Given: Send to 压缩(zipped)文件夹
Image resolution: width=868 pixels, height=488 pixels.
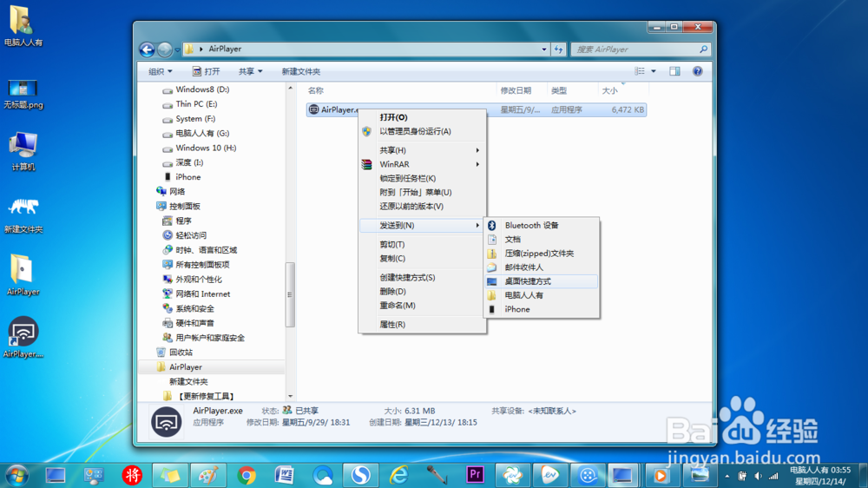Looking at the screenshot, I should click(542, 254).
